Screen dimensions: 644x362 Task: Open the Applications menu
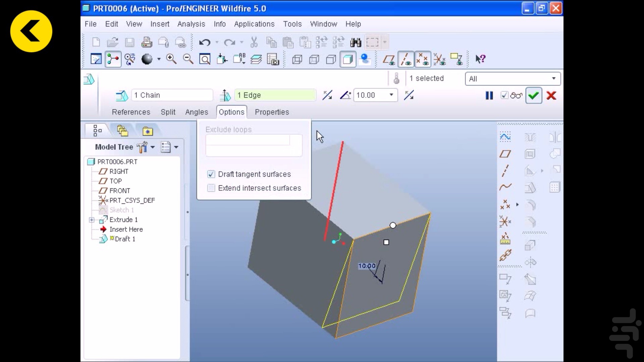point(254,24)
